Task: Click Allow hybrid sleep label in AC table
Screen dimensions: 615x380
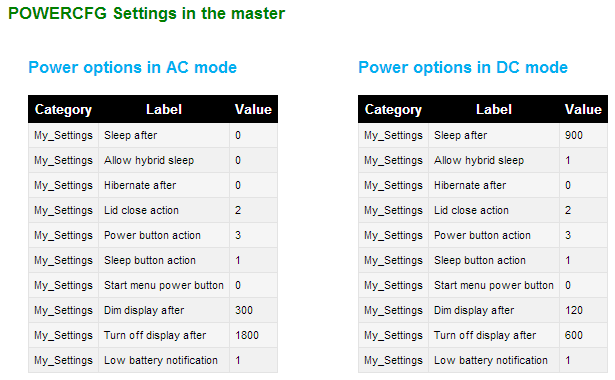Action: coord(149,160)
